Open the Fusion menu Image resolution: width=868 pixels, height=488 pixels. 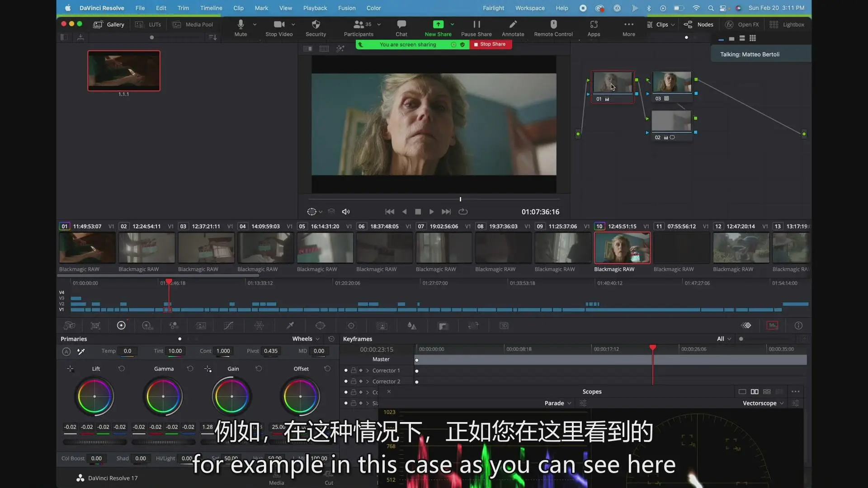click(347, 8)
